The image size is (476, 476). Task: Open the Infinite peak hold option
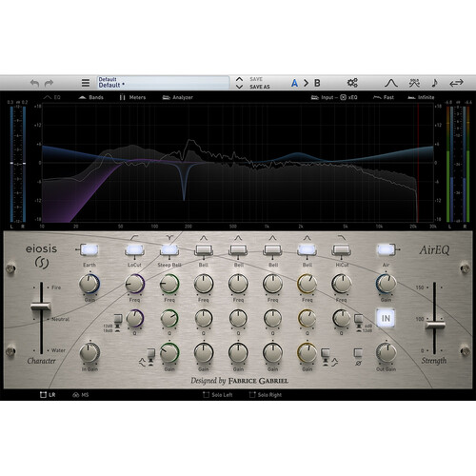pos(421,97)
